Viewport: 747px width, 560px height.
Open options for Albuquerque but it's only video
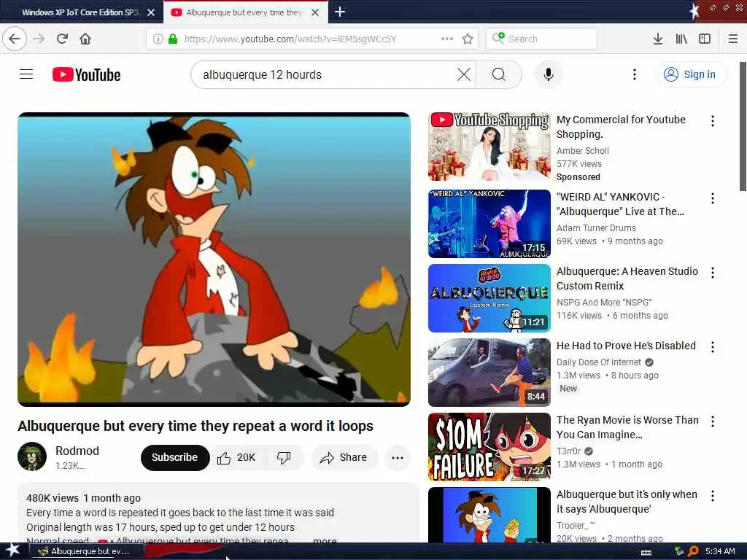pos(712,496)
